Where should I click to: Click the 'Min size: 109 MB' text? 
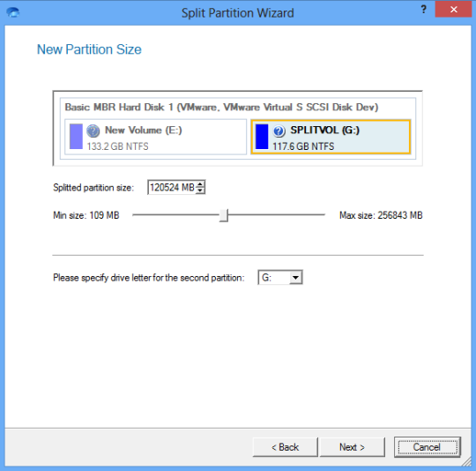pyautogui.click(x=86, y=215)
